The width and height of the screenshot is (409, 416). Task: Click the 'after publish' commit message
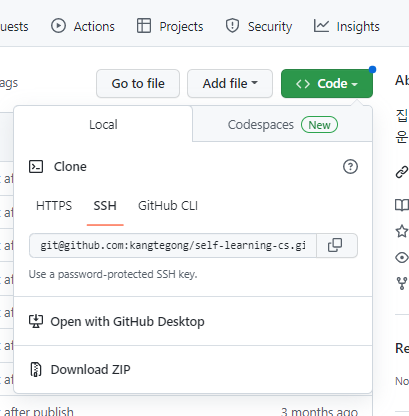point(38,411)
